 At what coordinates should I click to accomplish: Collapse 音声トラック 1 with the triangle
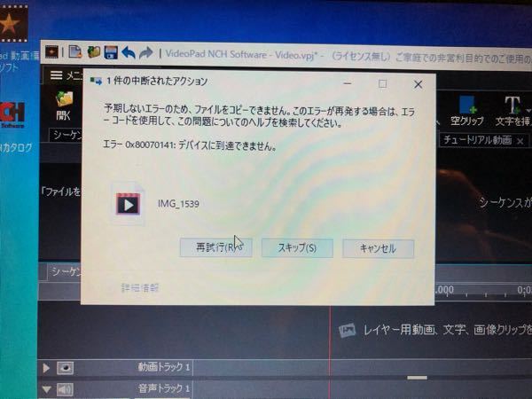[x=46, y=388]
